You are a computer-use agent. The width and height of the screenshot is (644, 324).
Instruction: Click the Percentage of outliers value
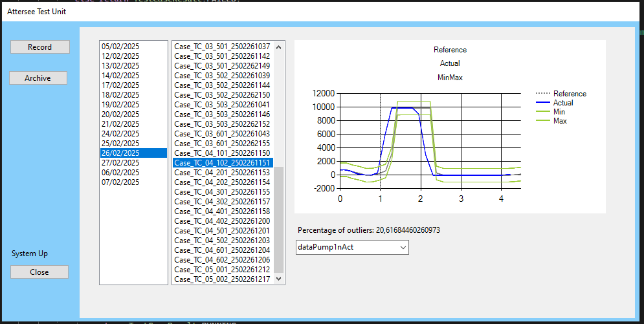pos(408,230)
